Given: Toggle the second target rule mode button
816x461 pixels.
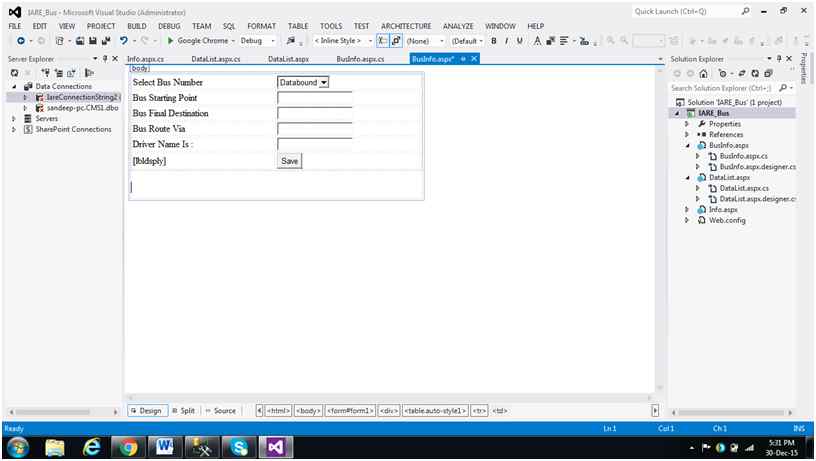Looking at the screenshot, I should [396, 41].
